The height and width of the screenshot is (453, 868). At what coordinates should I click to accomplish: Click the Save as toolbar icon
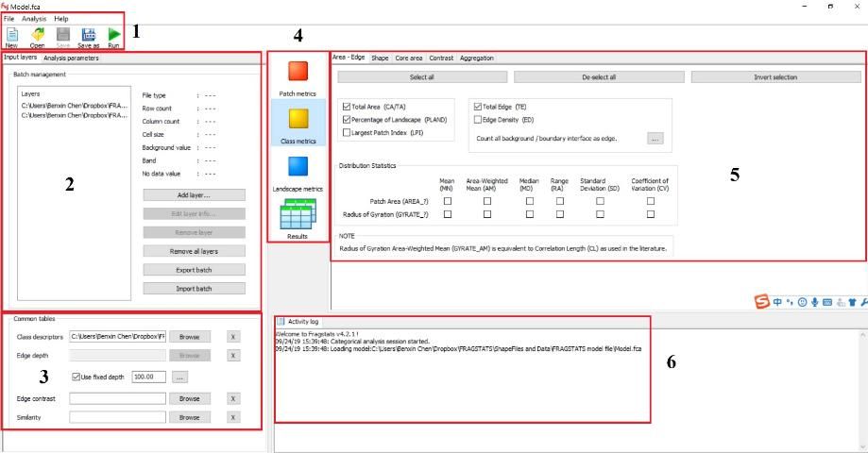pyautogui.click(x=88, y=34)
